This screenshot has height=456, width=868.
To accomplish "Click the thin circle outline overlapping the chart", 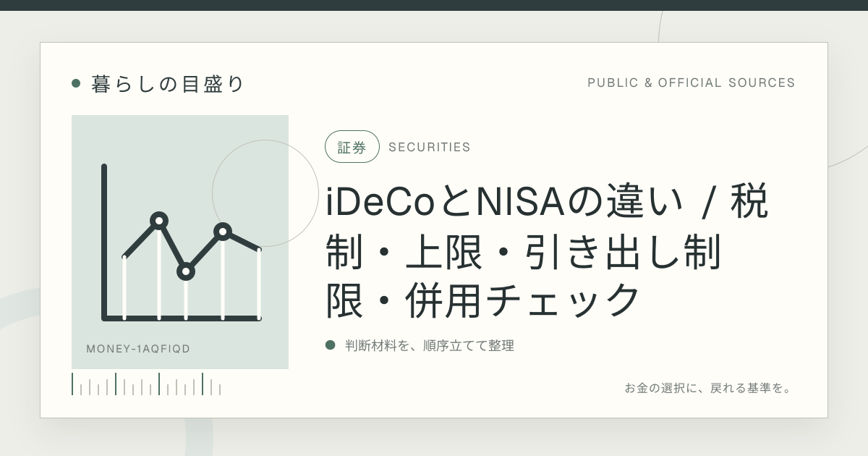I will (x=265, y=193).
